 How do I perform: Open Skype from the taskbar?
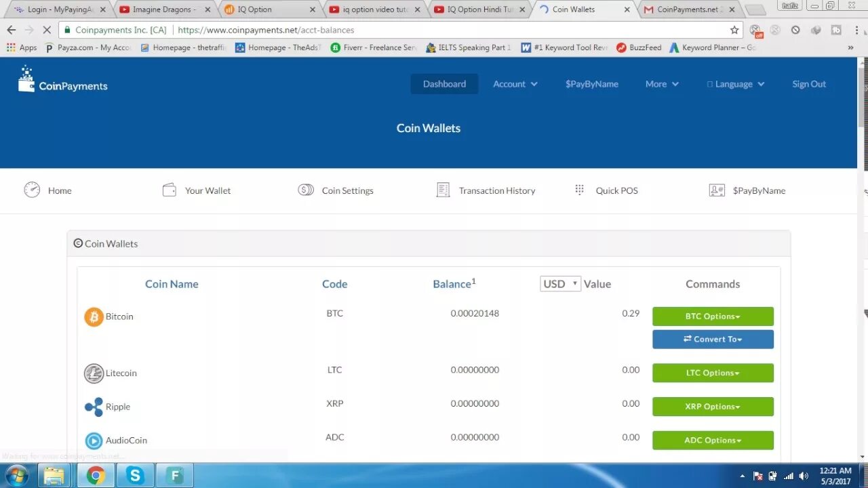[135, 475]
